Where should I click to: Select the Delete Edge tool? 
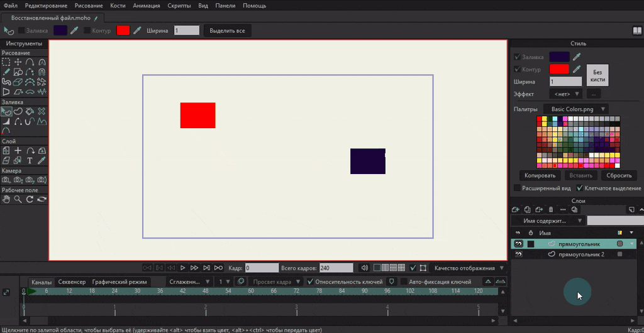30,72
